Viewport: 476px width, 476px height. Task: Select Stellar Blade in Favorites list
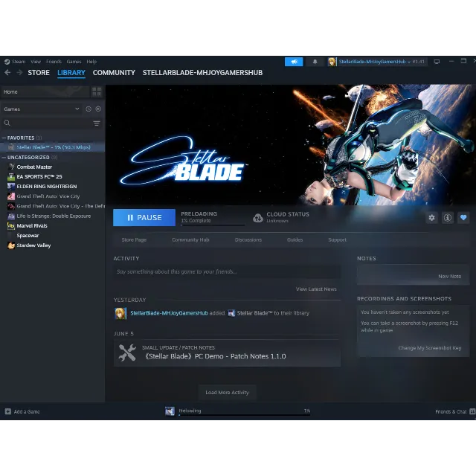point(53,147)
